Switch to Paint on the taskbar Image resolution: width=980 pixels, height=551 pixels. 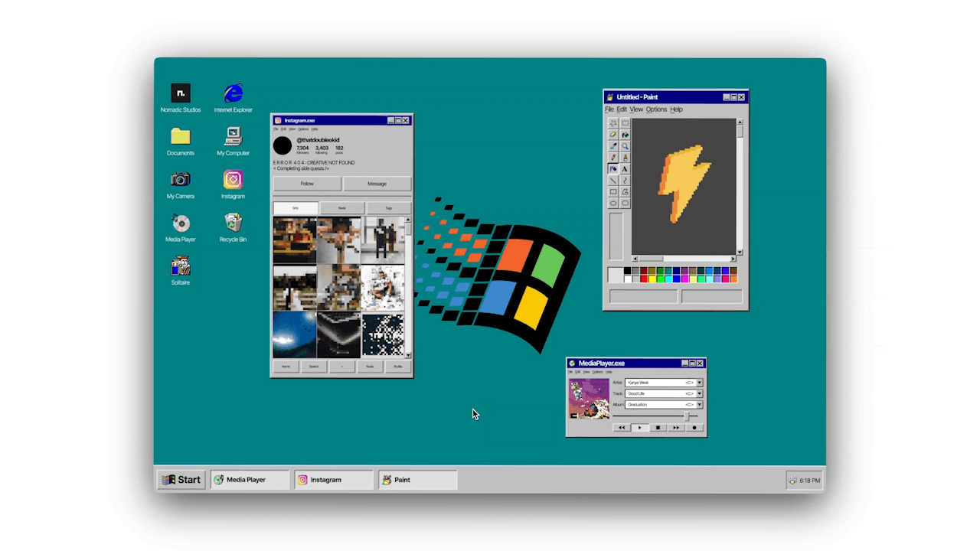[x=417, y=480]
